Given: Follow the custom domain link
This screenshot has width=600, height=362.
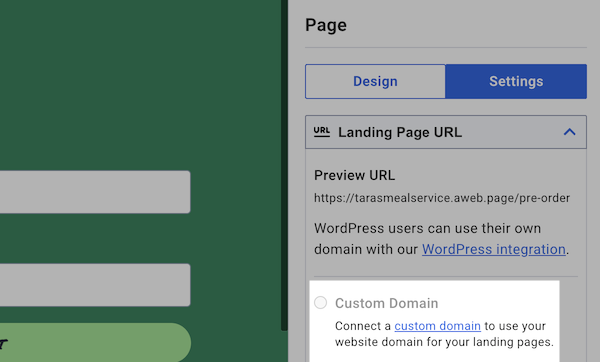Looking at the screenshot, I should coord(437,326).
